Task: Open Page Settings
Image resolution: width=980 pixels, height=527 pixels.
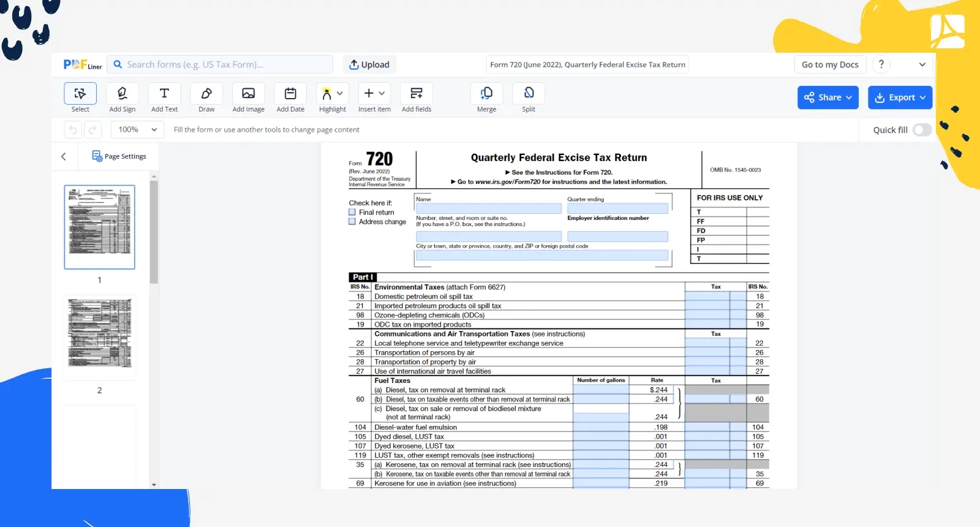Action: coord(119,156)
